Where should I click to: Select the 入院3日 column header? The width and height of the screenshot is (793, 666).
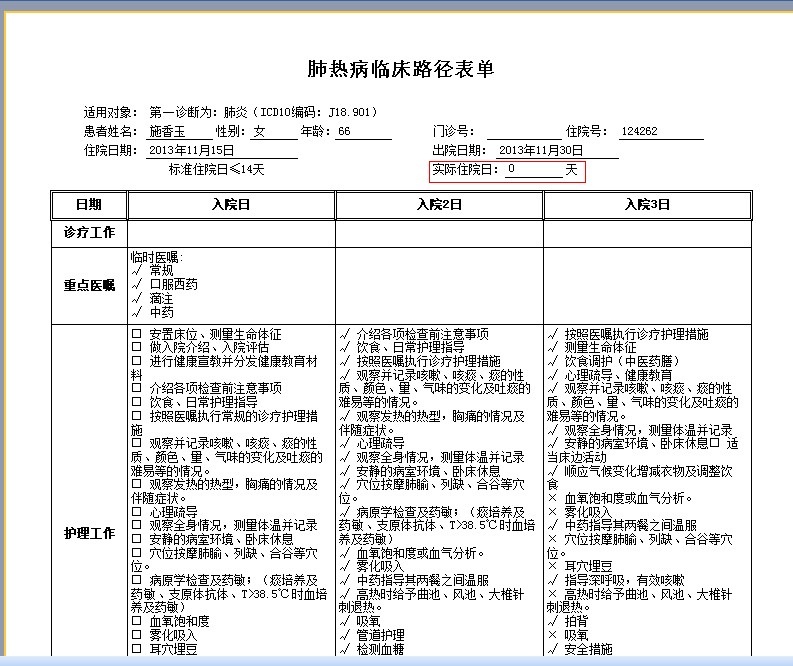(x=647, y=205)
